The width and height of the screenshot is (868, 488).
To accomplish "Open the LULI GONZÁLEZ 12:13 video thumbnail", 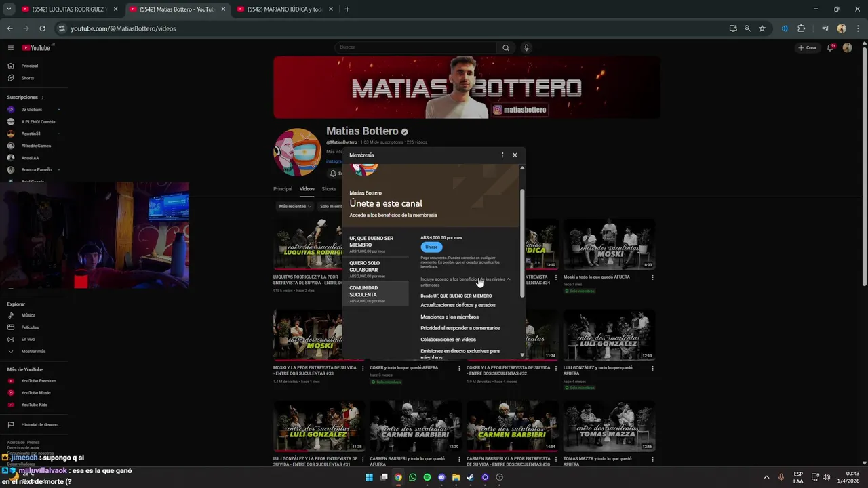I will [609, 335].
